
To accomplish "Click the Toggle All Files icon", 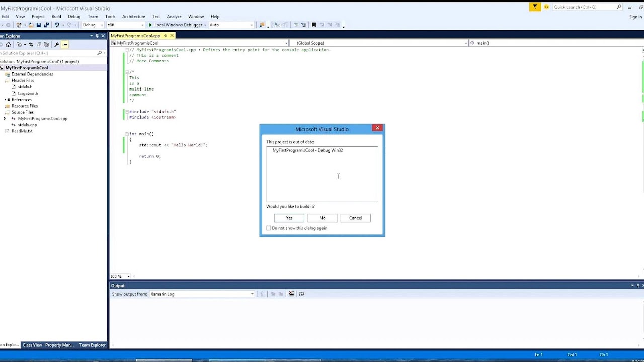I will point(39,44).
